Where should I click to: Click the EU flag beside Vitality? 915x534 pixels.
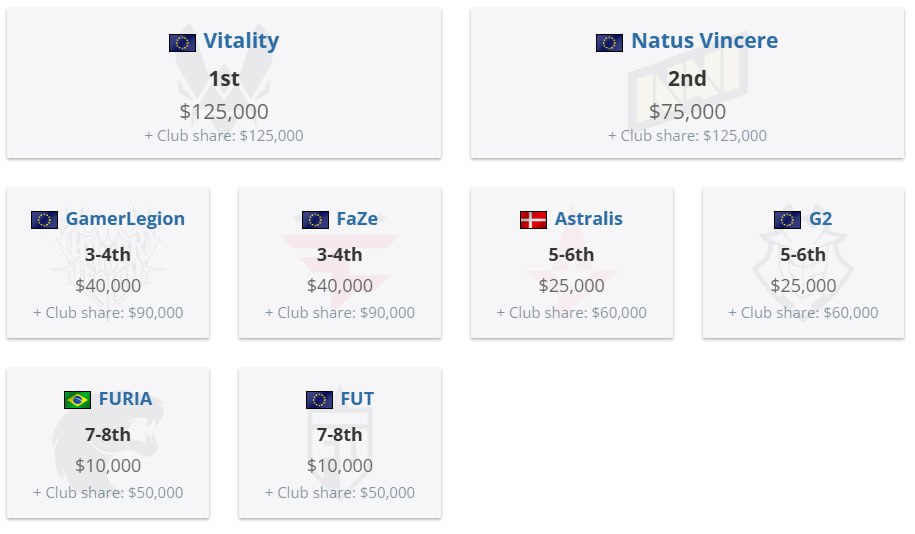[x=182, y=43]
